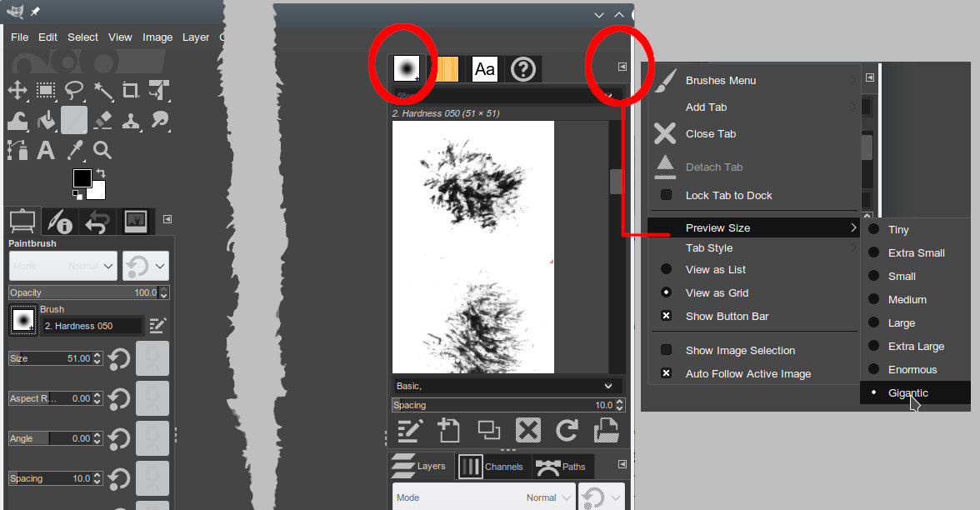This screenshot has width=980, height=510.
Task: Set preview size to Tiny
Action: 916,229
